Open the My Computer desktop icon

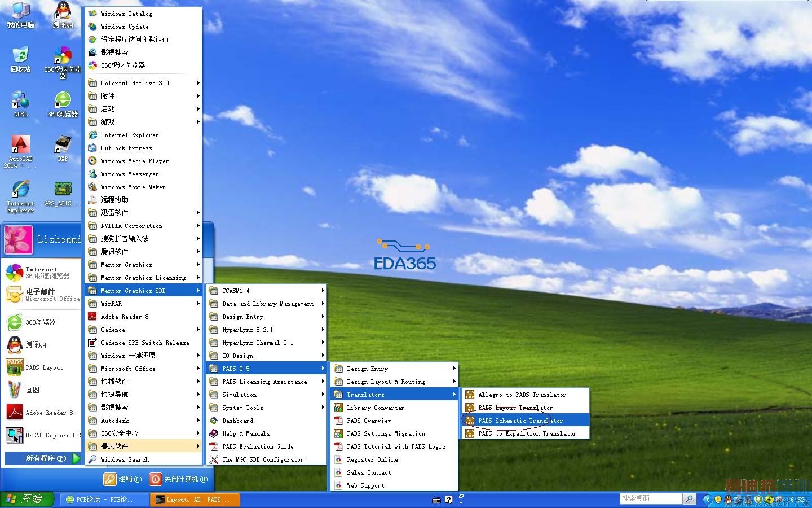point(20,14)
